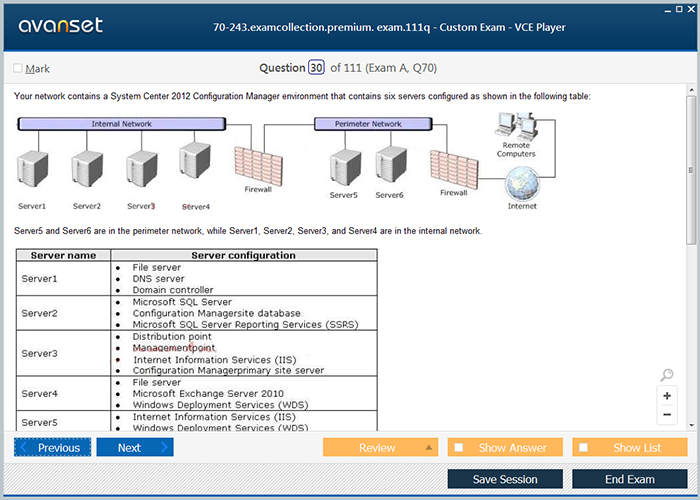Click 'Managementpoint' text
The width and height of the screenshot is (700, 500).
(174, 348)
